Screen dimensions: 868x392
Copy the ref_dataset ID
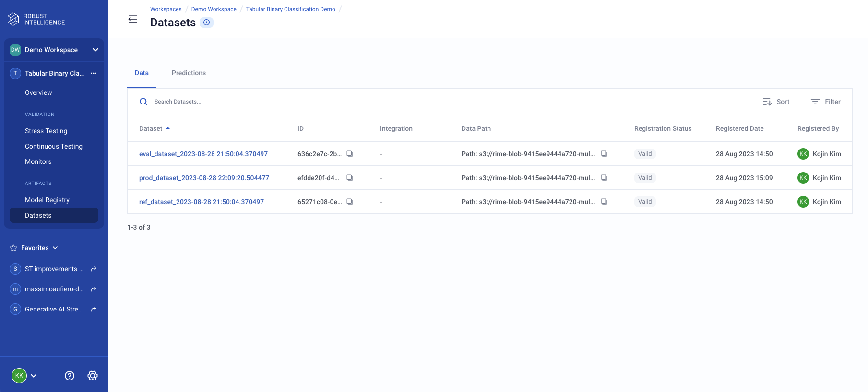pyautogui.click(x=350, y=202)
